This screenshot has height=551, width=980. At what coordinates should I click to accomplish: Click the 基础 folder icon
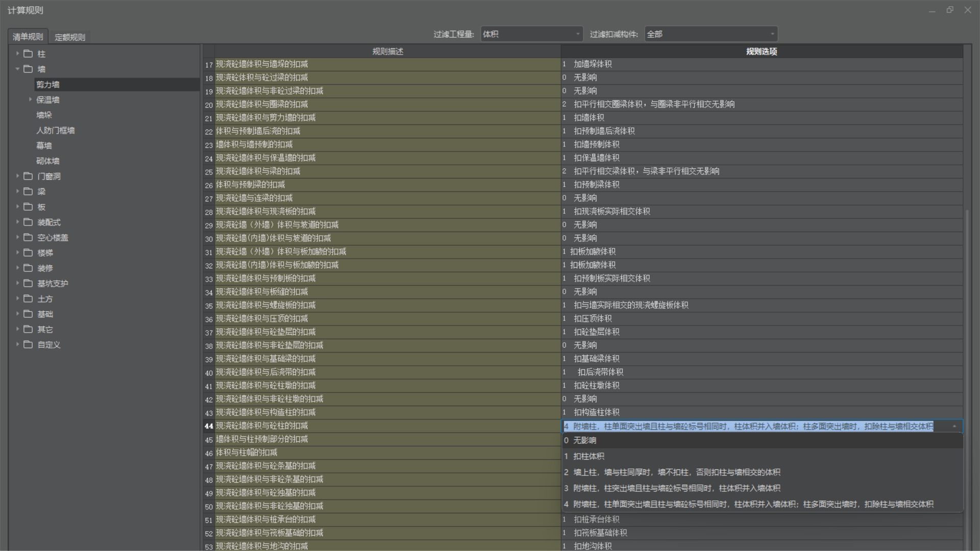[x=28, y=314]
